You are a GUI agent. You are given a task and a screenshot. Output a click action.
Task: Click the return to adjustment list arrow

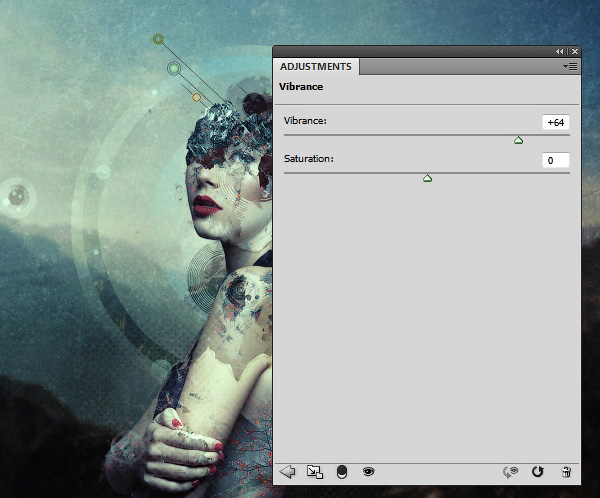point(287,472)
